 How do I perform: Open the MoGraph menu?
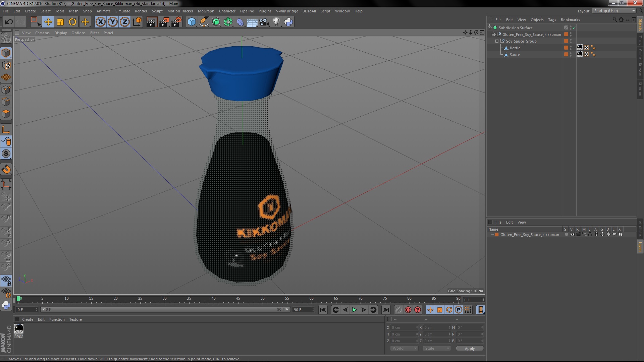[x=206, y=11]
